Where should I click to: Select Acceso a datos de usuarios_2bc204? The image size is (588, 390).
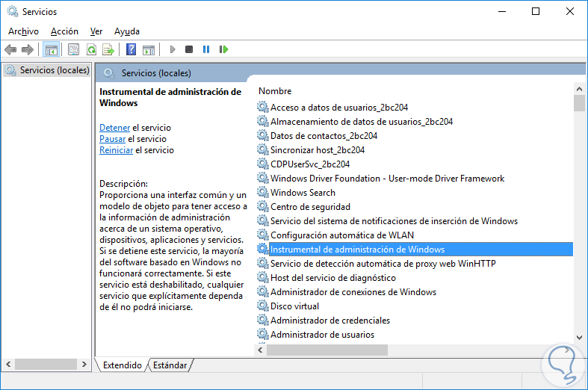[339, 108]
